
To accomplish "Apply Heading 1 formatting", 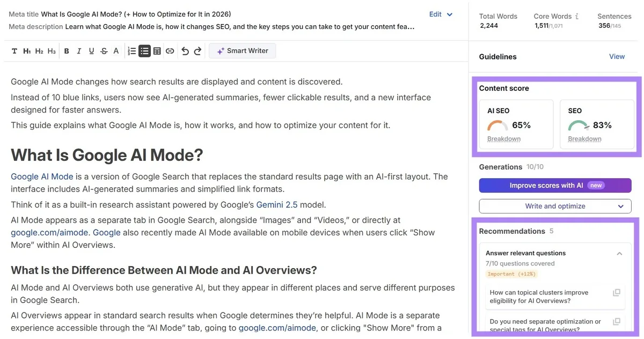I will coord(27,51).
